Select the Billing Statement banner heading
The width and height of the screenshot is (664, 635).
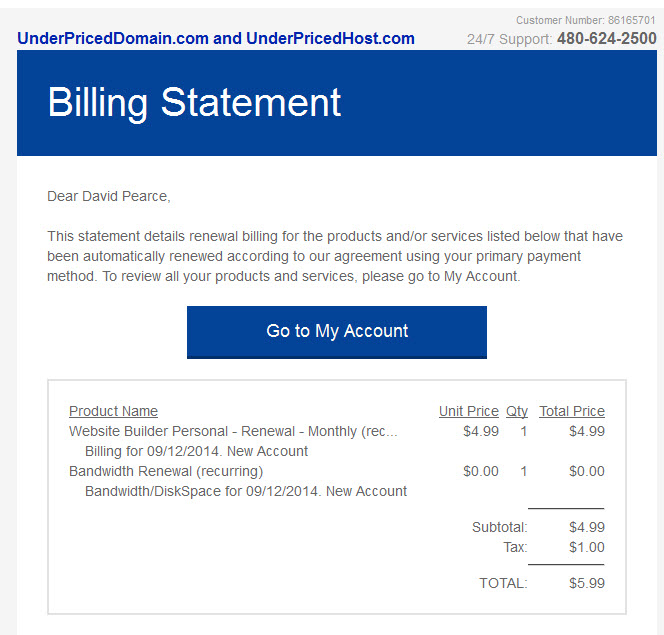pyautogui.click(x=194, y=103)
